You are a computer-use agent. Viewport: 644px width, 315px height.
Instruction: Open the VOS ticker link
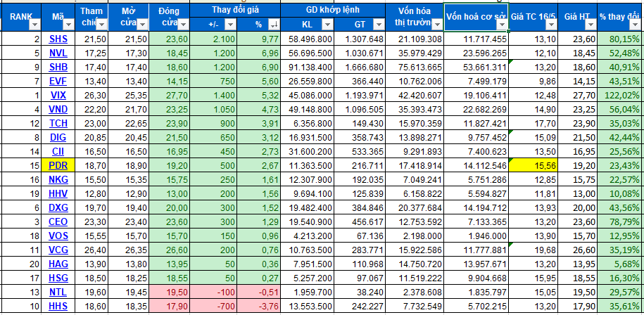point(58,236)
